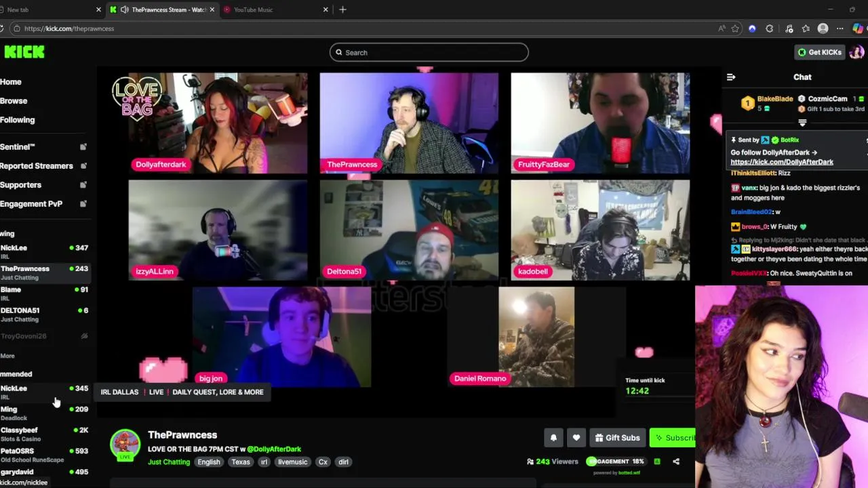Click the Gift Subs button
The height and width of the screenshot is (488, 868).
(x=618, y=438)
